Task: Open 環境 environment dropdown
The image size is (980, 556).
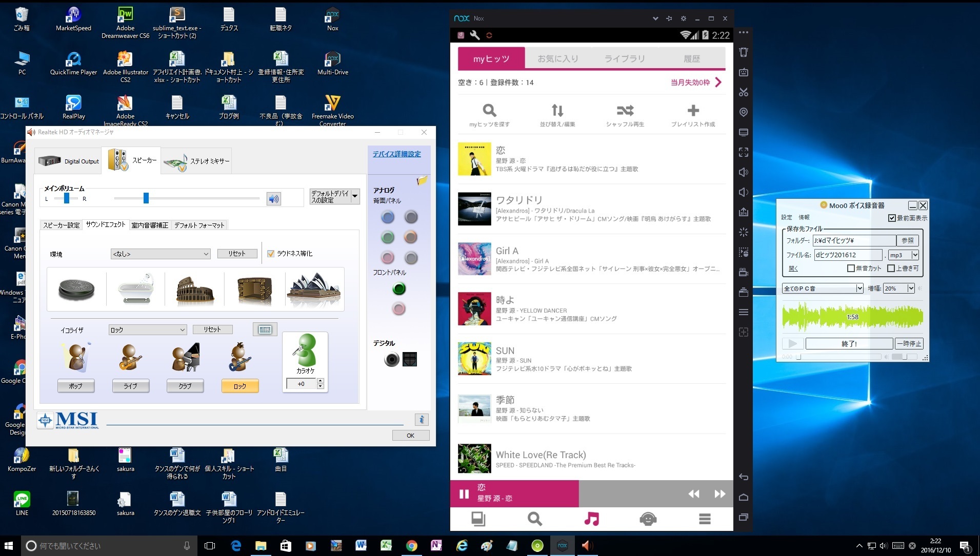Action: pyautogui.click(x=161, y=254)
